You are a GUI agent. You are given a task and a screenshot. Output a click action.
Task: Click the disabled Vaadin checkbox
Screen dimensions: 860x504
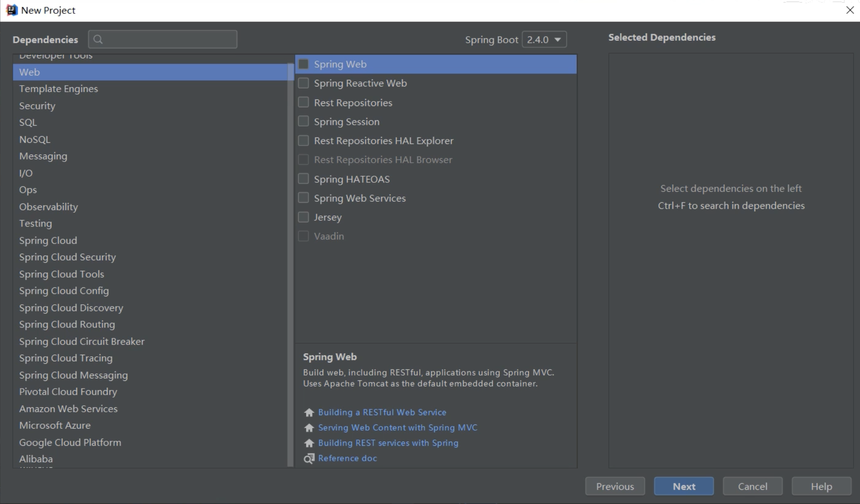[x=304, y=236]
